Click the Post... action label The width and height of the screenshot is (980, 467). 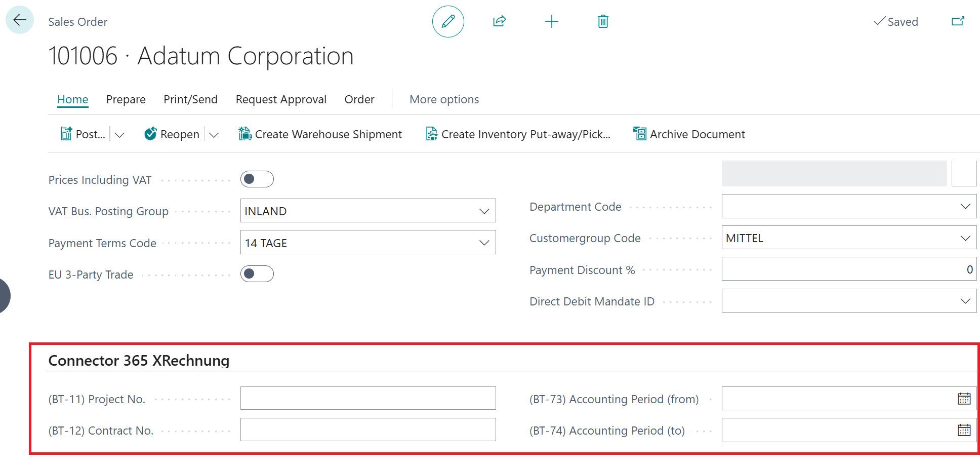[x=91, y=134]
